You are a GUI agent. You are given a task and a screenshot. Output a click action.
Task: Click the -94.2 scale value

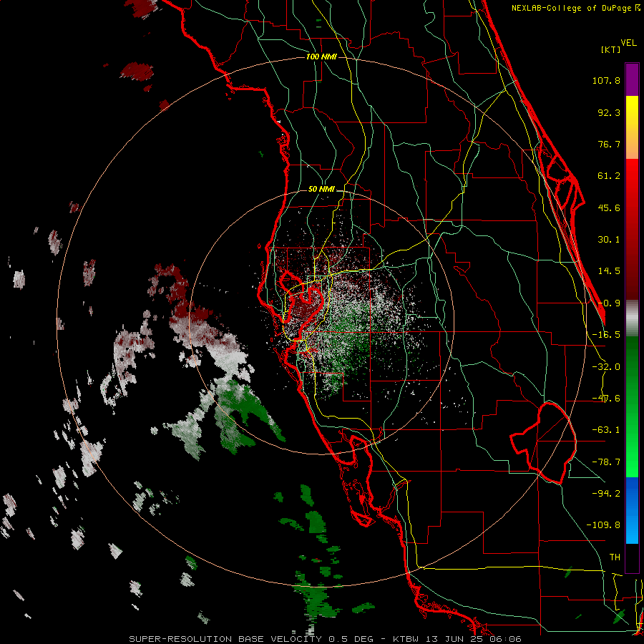606,493
